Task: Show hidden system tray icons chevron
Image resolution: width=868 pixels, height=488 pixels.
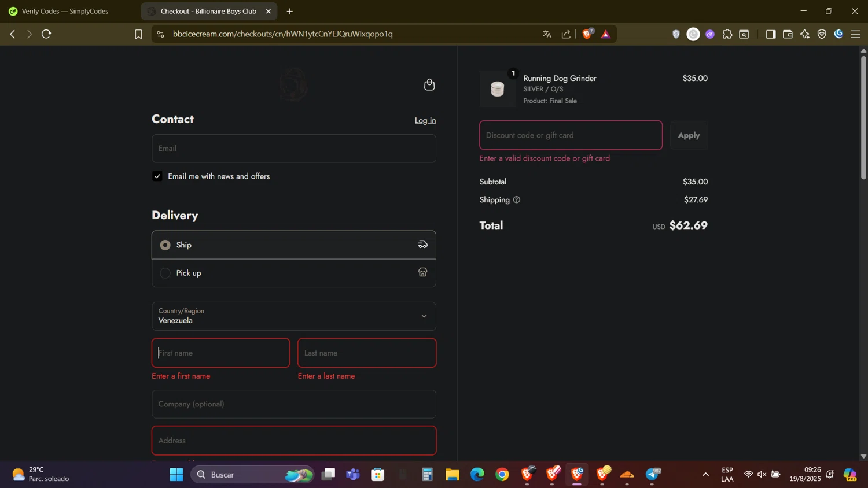Action: pyautogui.click(x=705, y=475)
